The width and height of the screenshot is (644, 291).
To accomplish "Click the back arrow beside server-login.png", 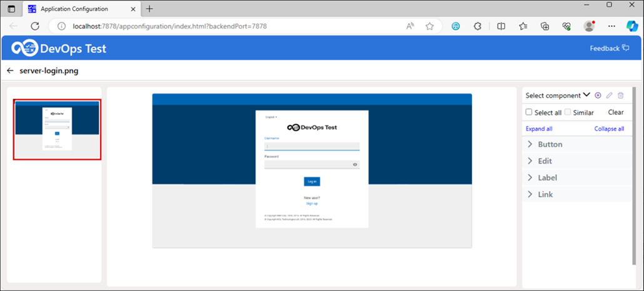I will (x=10, y=71).
